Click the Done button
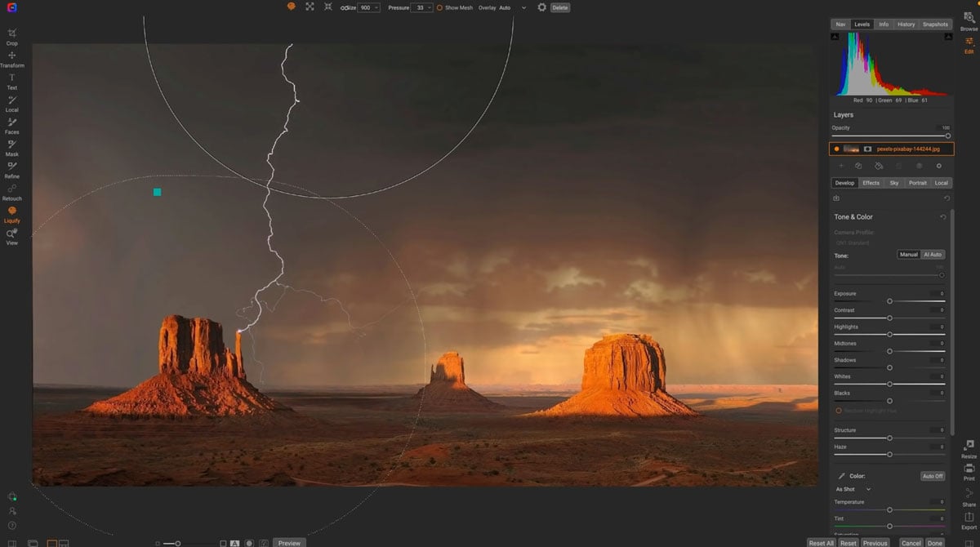The image size is (980, 547). click(x=935, y=543)
